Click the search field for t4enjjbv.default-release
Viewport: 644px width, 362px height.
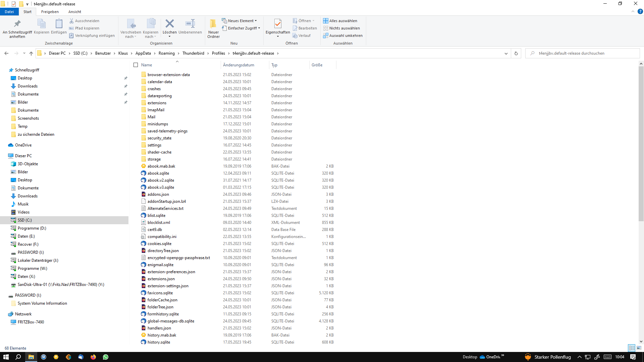(584, 53)
